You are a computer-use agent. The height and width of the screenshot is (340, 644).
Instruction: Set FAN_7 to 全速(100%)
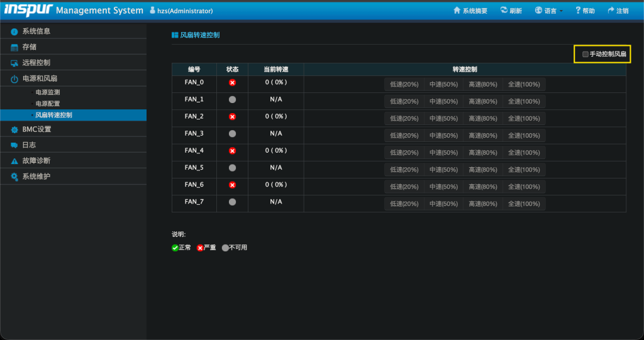(x=524, y=204)
